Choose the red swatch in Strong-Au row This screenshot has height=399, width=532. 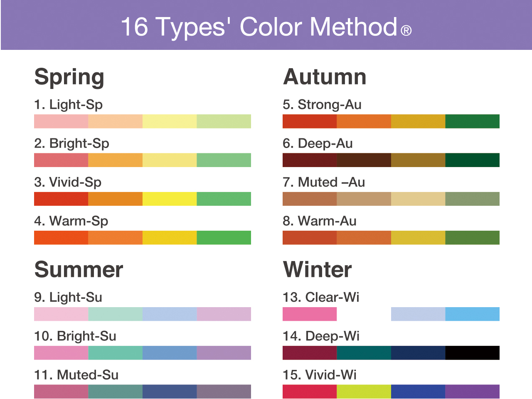pyautogui.click(x=310, y=121)
